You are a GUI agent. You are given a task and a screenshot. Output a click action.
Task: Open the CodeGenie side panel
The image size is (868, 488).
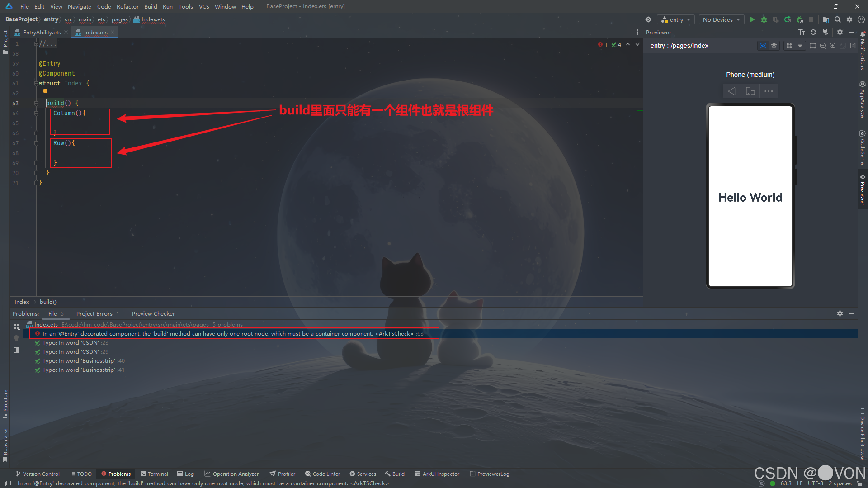pos(863,148)
